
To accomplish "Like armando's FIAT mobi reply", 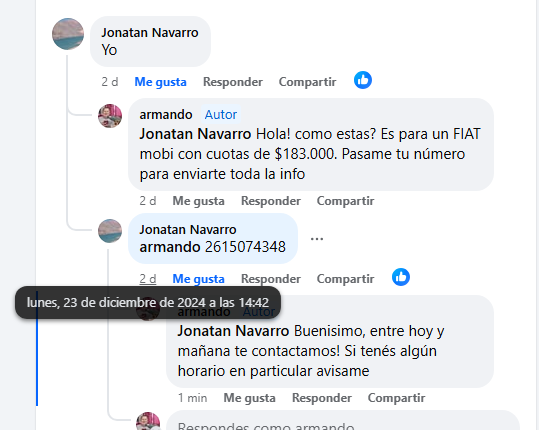I will (x=198, y=201).
